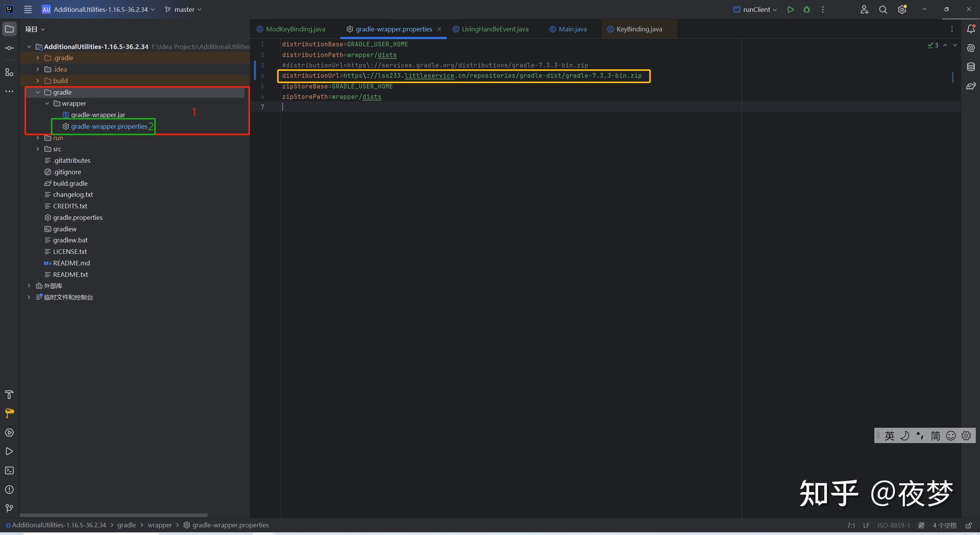Open Search Everywhere magnifier

[883, 10]
